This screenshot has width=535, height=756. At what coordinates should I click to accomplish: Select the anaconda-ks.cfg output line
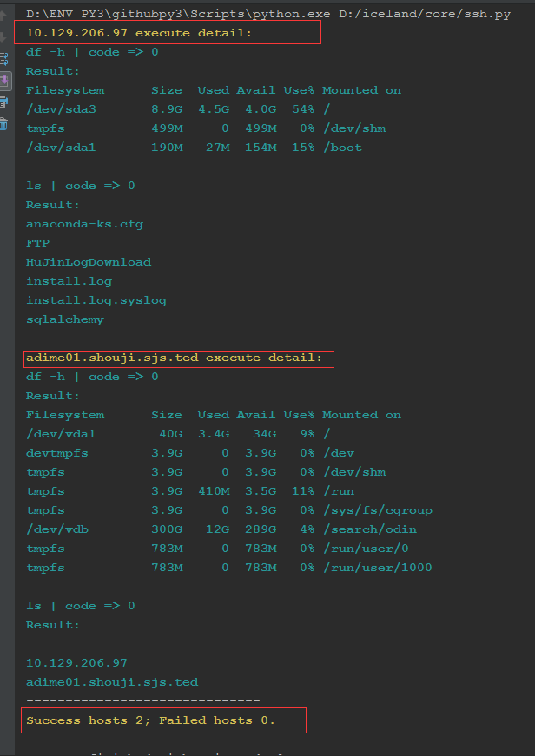coord(84,224)
